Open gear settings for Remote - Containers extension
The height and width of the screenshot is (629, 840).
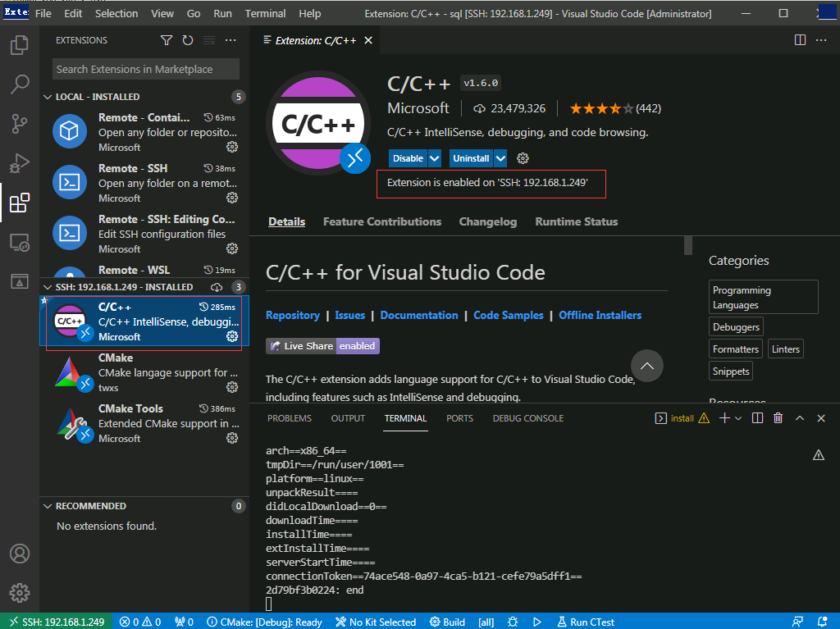point(232,147)
